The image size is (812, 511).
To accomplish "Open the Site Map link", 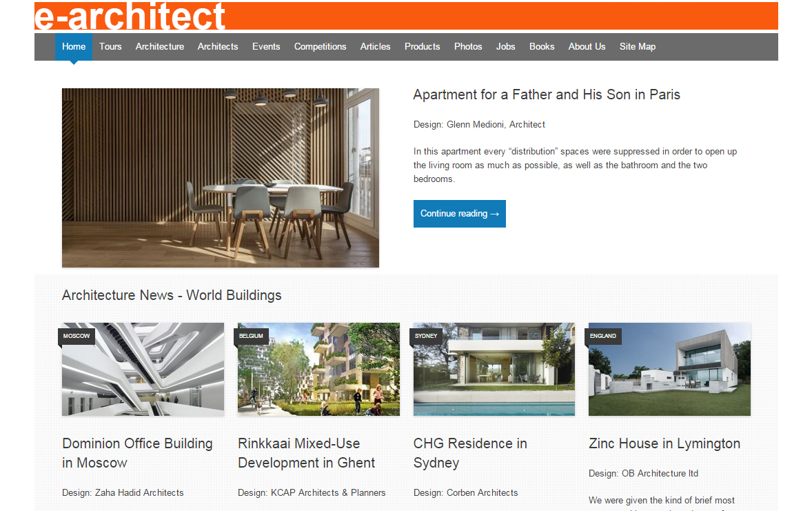I will coord(638,47).
